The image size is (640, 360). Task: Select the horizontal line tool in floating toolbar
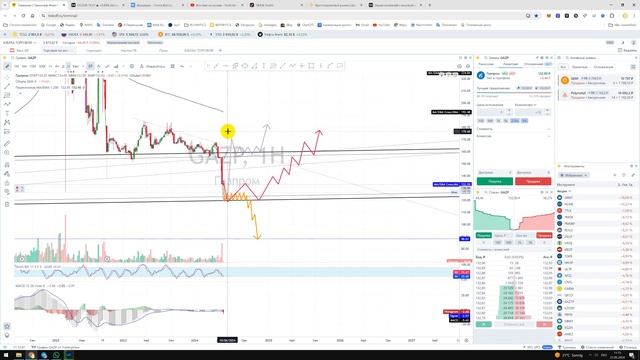click(225, 66)
